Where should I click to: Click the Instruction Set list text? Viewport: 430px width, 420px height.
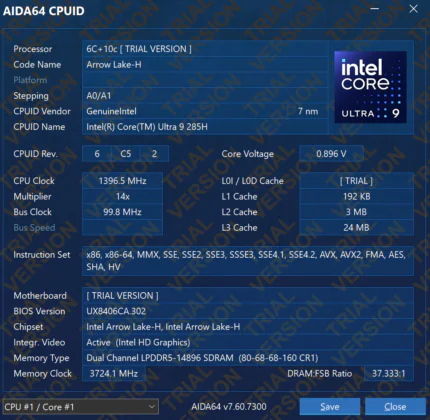coord(246,261)
